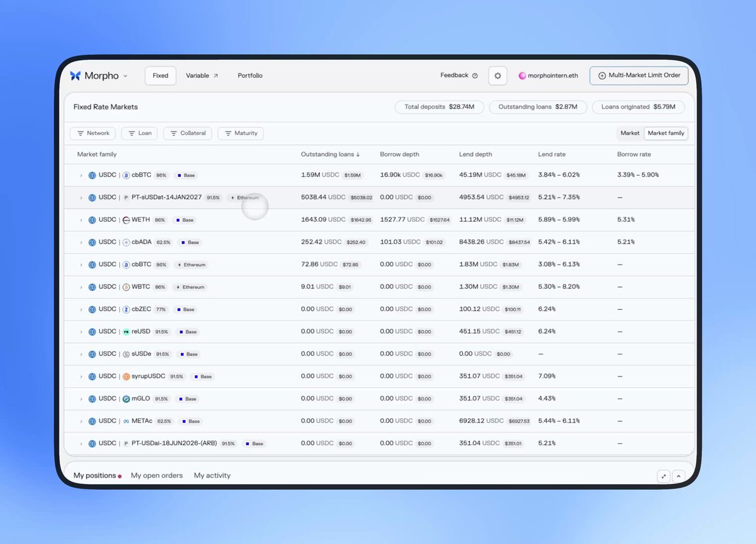756x544 pixels.
Task: Click the mGLO token icon
Action: (x=126, y=399)
